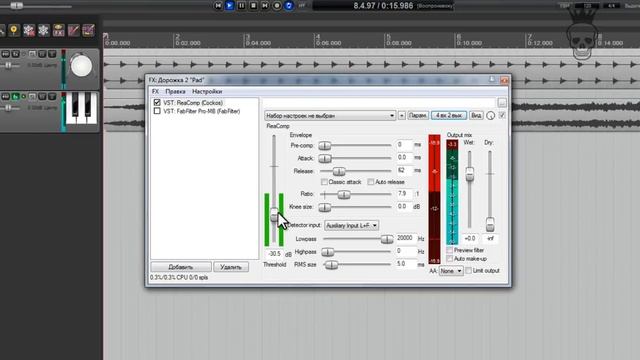Adjust the first track's volume fader
The height and width of the screenshot is (360, 640).
[8, 65]
